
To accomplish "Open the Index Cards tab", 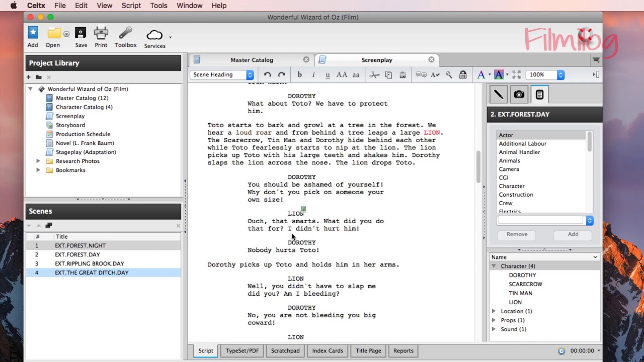I will pyautogui.click(x=328, y=351).
